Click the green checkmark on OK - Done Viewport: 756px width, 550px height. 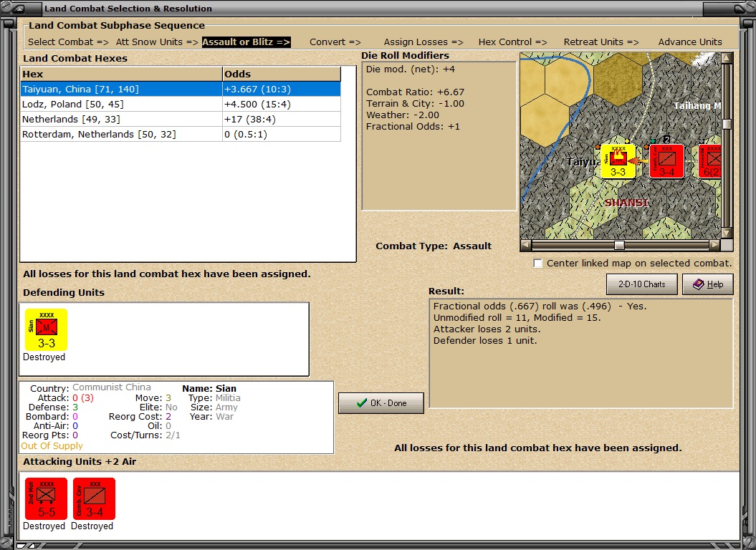[x=362, y=403]
